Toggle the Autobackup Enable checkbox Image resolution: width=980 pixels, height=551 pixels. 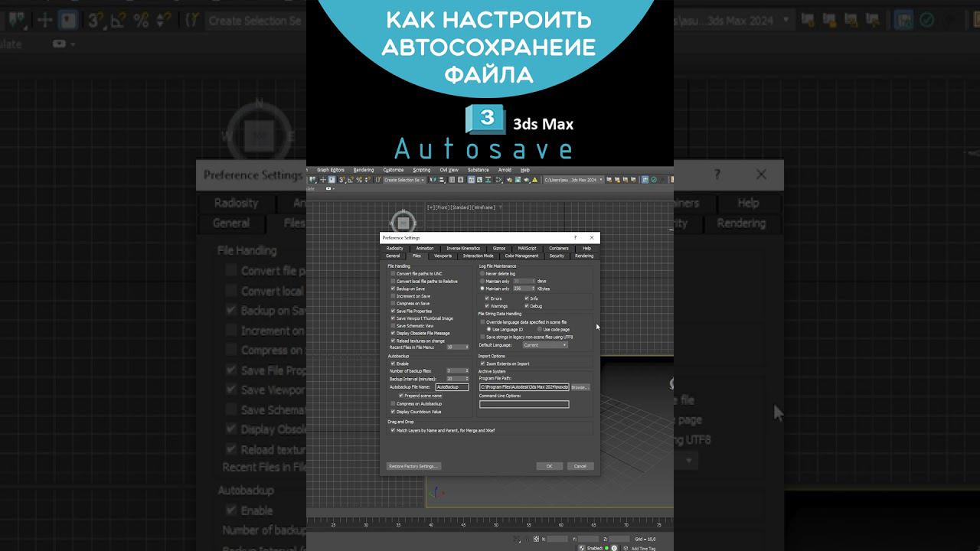394,364
